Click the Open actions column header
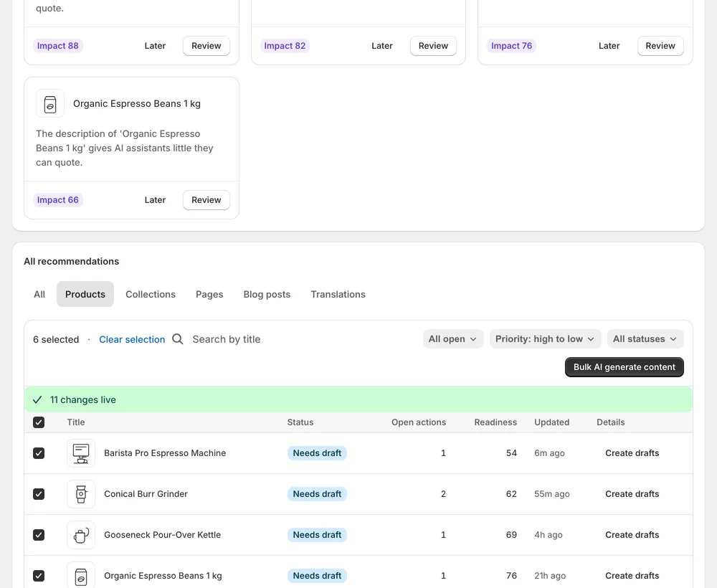The image size is (717, 588). pyautogui.click(x=419, y=422)
